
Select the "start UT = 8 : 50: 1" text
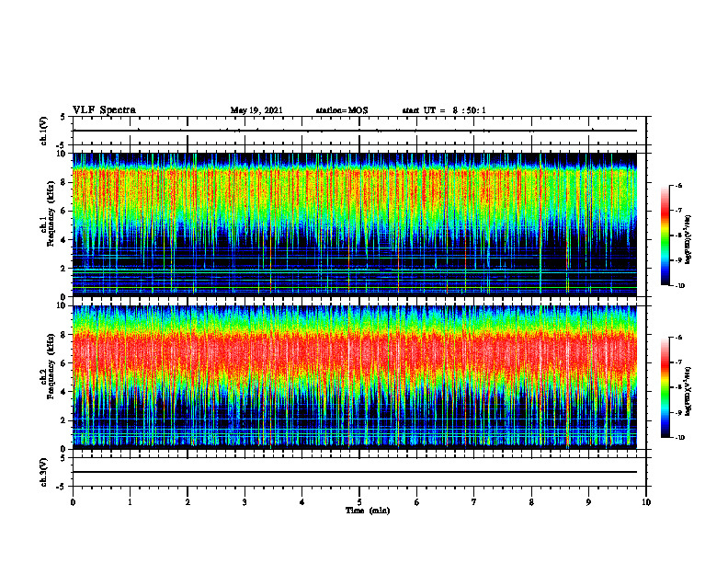coord(444,110)
